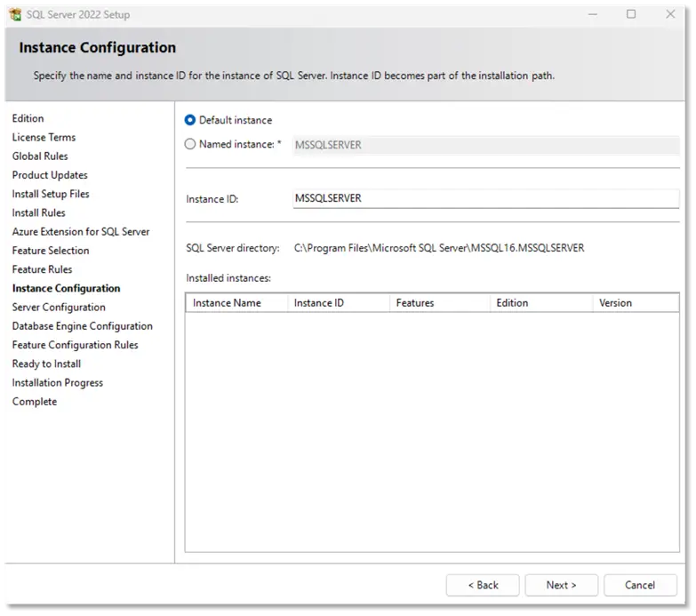
Task: Select the Complete step
Action: pos(35,402)
